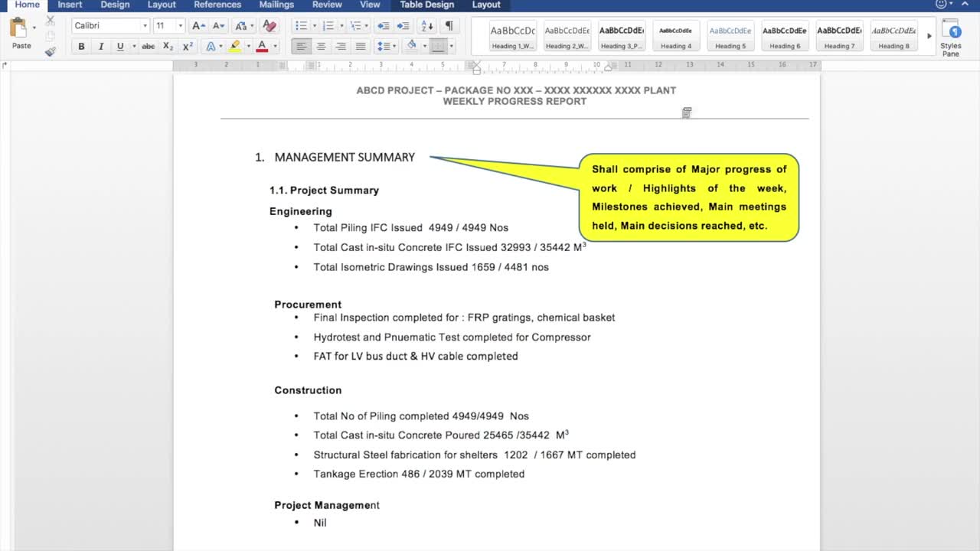Click the Shading paint bucket icon
Screen dimensions: 980x551
click(412, 46)
